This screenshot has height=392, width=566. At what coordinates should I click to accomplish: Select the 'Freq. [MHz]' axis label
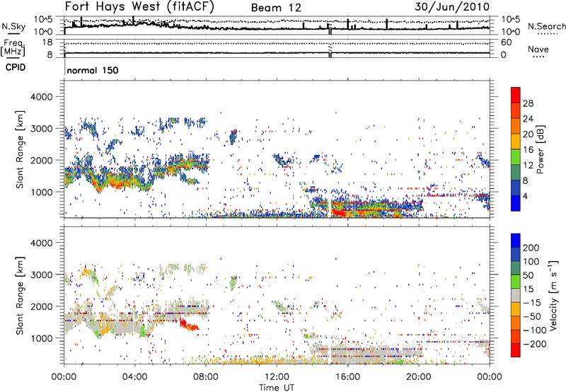pyautogui.click(x=13, y=47)
